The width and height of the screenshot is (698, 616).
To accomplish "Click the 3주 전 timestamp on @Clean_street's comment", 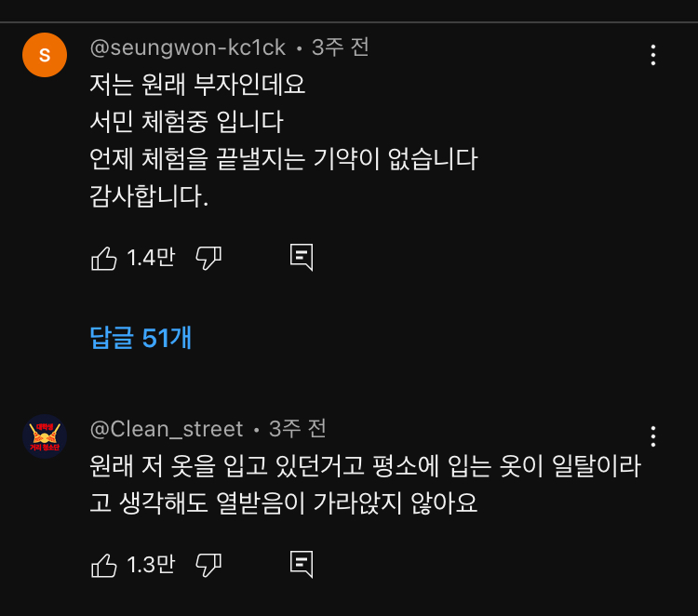I will (x=298, y=429).
